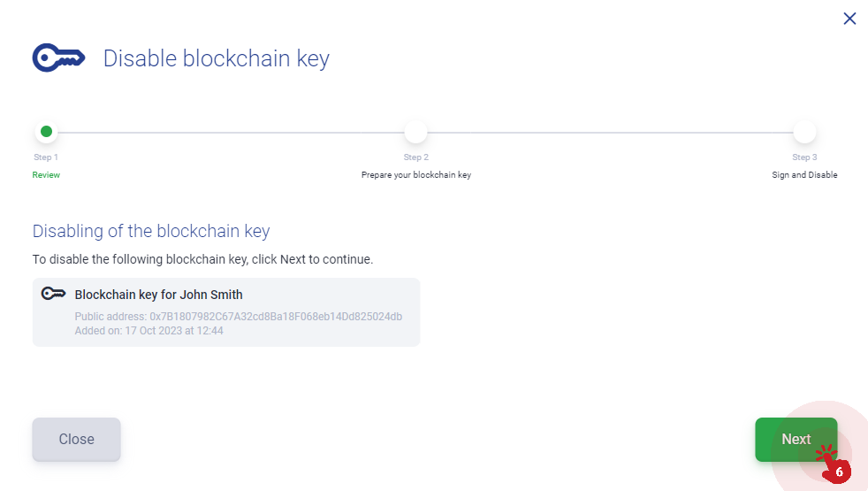Click the Added on date line
Screen dimensions: 868x491
pyautogui.click(x=148, y=331)
